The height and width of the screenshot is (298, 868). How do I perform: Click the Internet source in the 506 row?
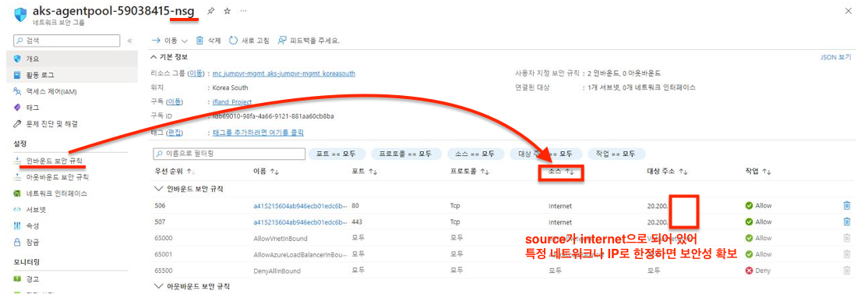point(560,205)
